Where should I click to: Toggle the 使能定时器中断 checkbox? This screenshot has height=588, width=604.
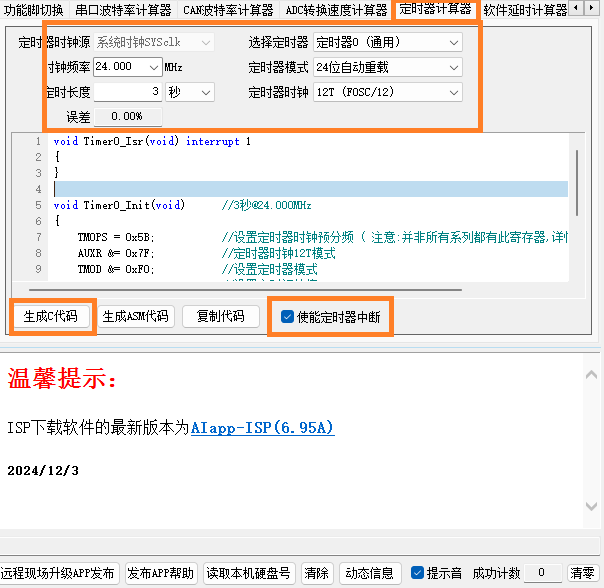[287, 317]
